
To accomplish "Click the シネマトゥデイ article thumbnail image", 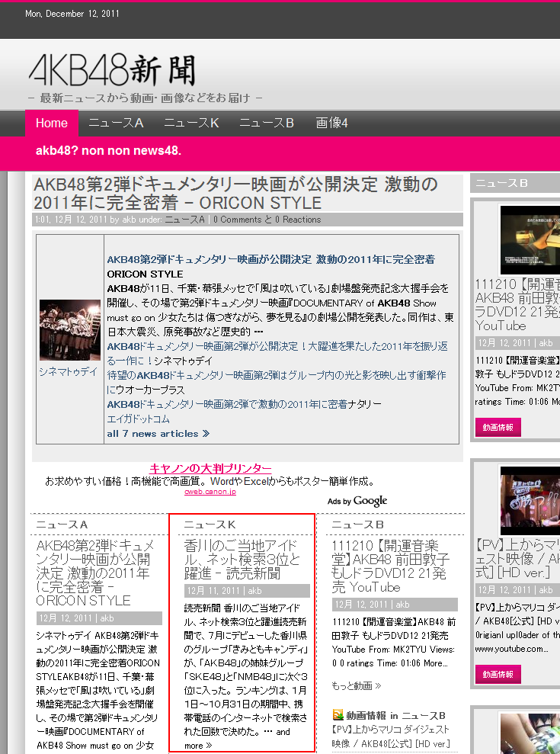I will [69, 329].
